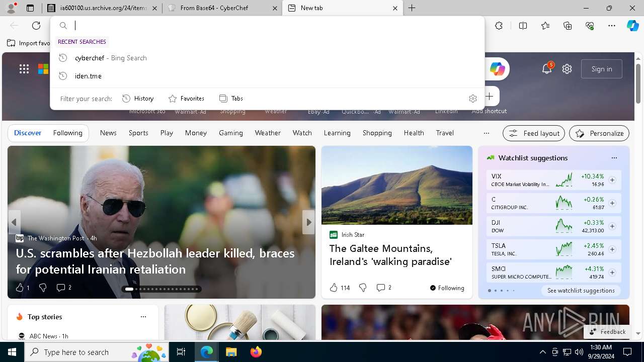
Task: Filter search by Favorites
Action: pyautogui.click(x=186, y=99)
